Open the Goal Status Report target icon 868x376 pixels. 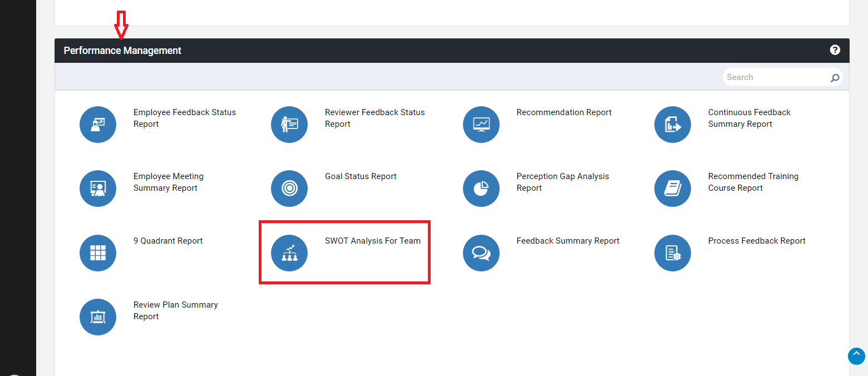(x=289, y=189)
